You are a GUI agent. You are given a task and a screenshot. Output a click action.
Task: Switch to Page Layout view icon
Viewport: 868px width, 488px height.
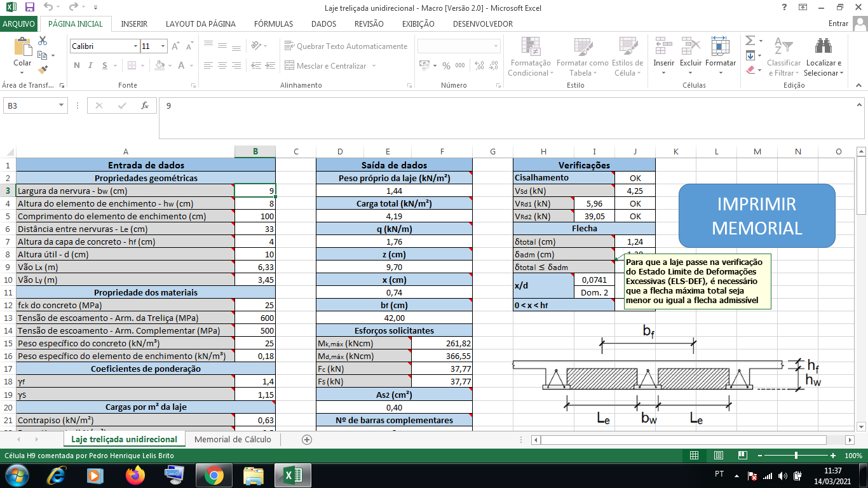coord(719,456)
